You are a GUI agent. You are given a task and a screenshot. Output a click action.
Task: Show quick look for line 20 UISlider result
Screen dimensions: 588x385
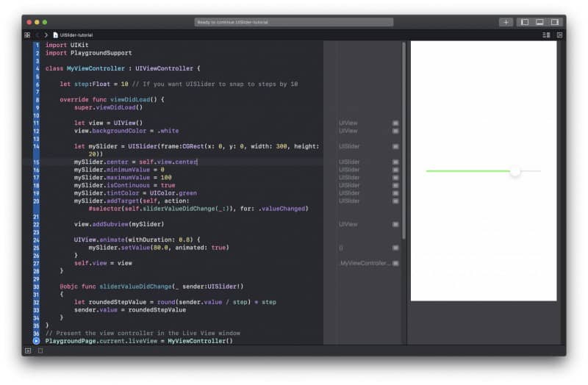395,201
